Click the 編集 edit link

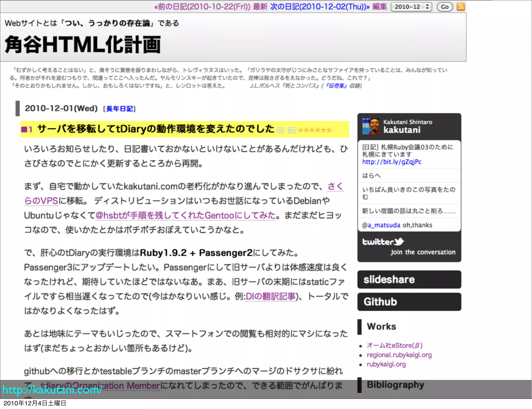coord(380,6)
